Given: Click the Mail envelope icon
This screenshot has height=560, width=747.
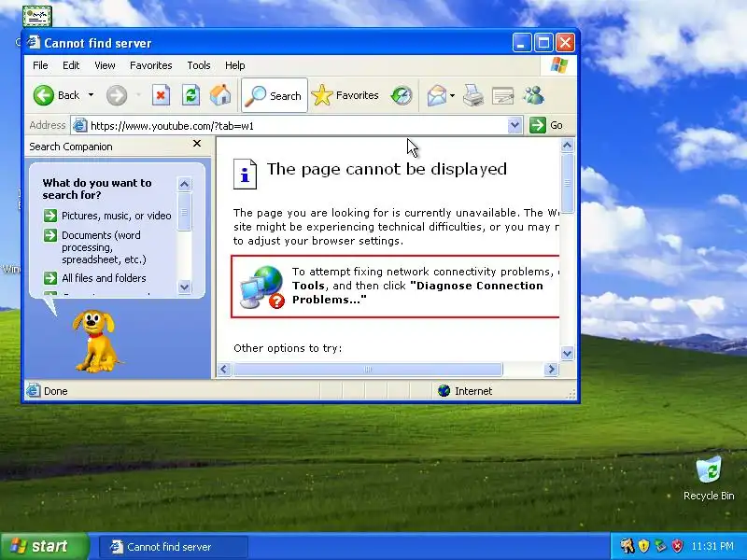Looking at the screenshot, I should [436, 95].
